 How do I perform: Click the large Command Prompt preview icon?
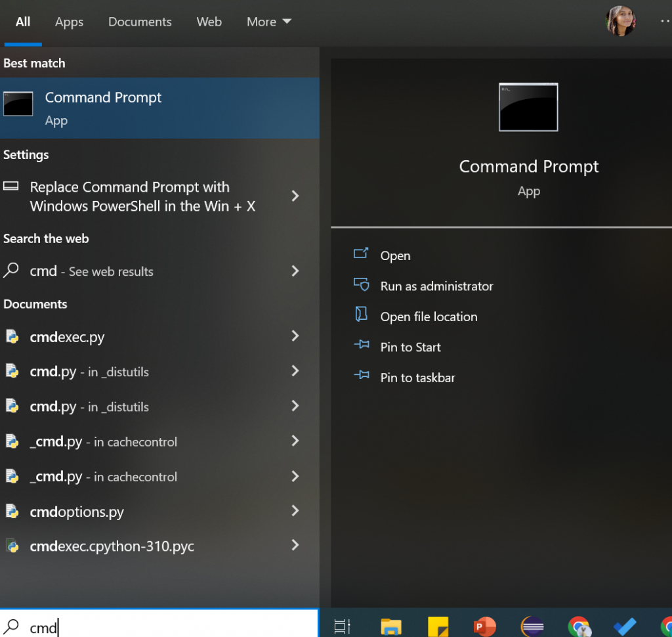(528, 107)
